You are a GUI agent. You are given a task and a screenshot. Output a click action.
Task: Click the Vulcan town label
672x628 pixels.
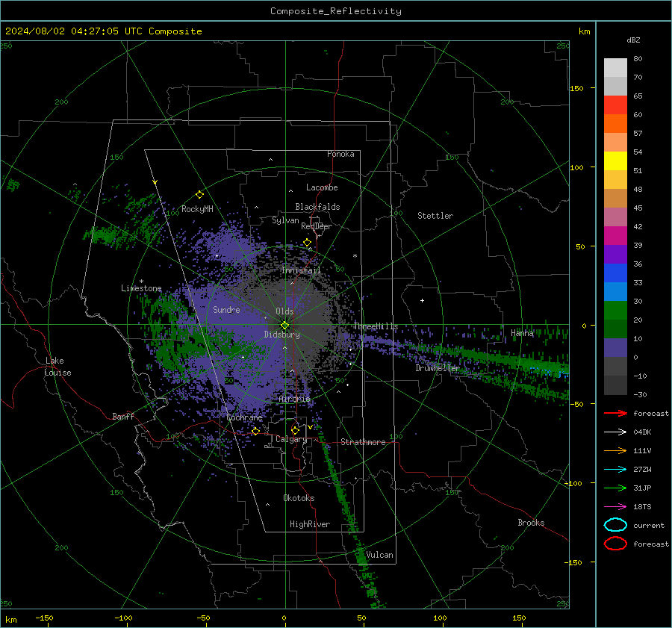point(379,555)
